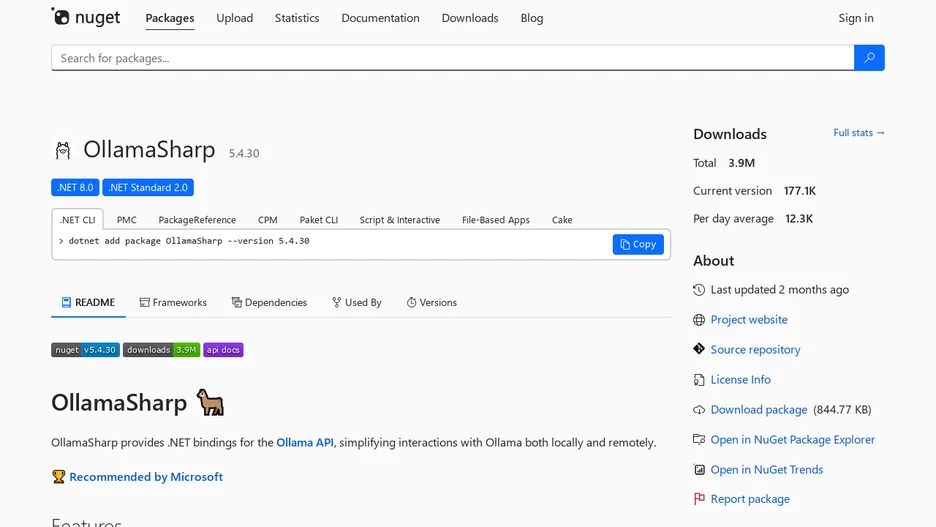Click the dotnet add package command text
The height and width of the screenshot is (527, 936).
[x=189, y=241]
